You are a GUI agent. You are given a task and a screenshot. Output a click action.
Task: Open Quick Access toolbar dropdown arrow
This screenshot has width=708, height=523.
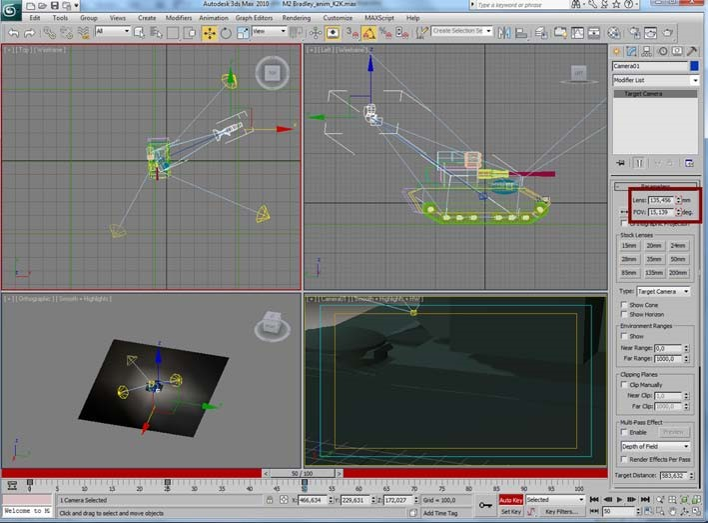[76, 5]
